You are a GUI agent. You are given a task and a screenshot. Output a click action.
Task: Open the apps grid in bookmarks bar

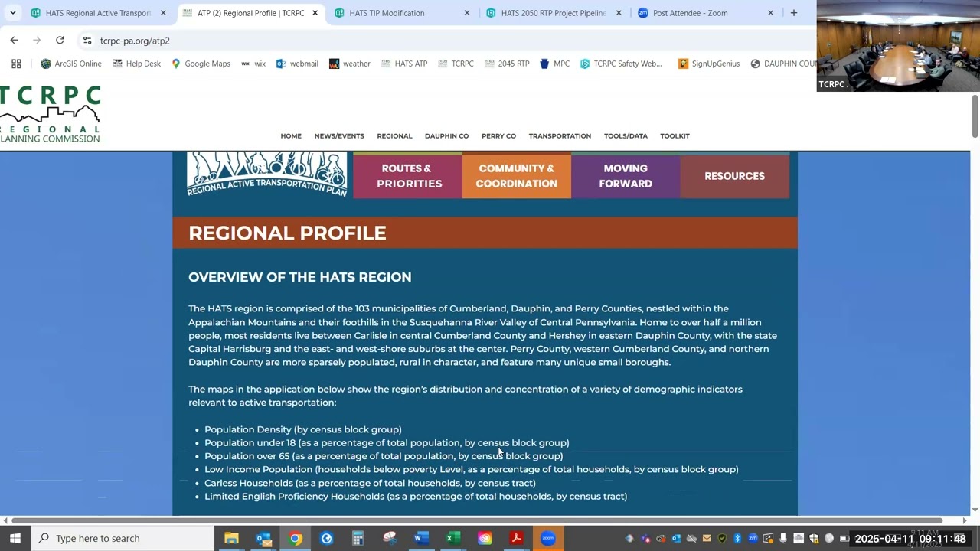coord(16,64)
